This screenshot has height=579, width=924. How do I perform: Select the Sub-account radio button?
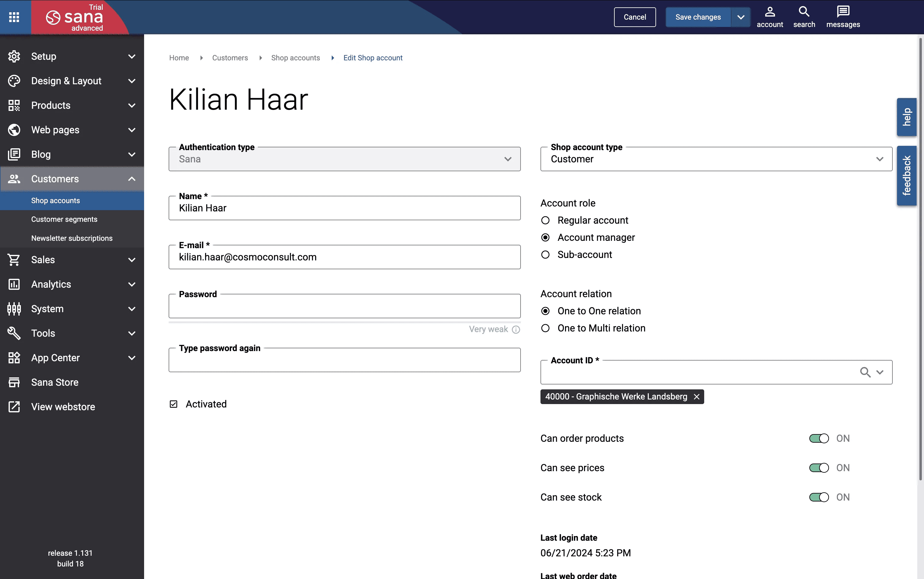coord(545,255)
